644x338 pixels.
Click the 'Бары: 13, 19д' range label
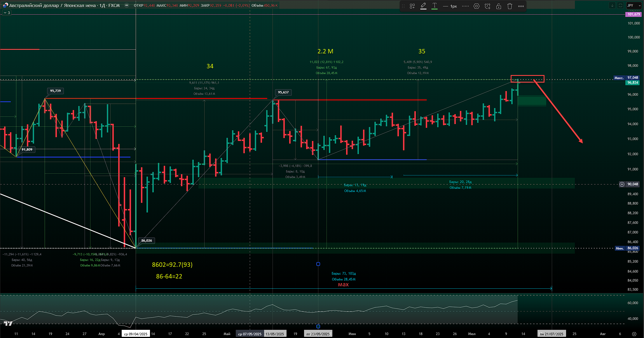(355, 185)
